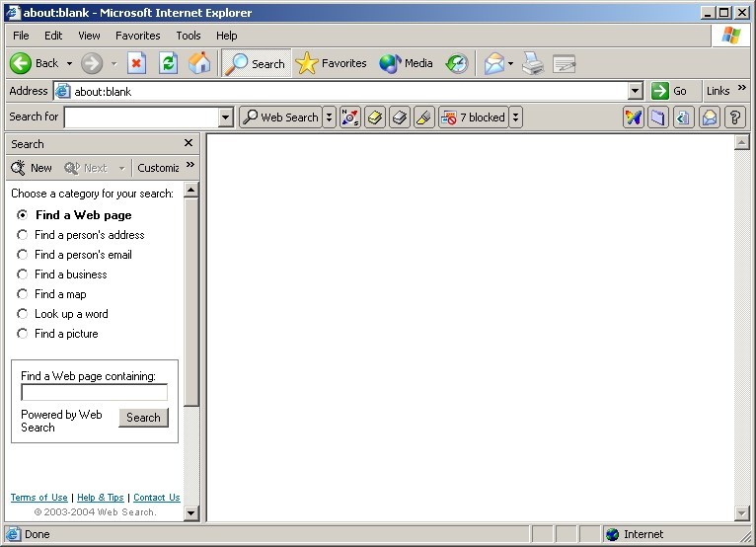756x547 pixels.
Task: Click the Edit page icon next to printer
Action: tap(565, 63)
